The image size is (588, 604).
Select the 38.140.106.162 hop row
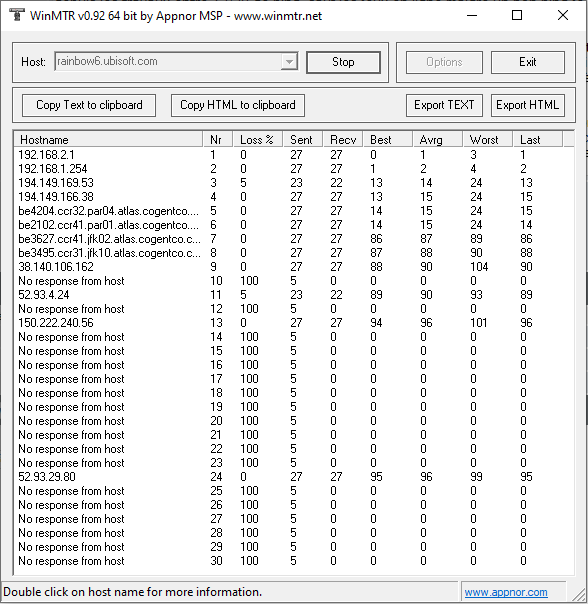pyautogui.click(x=294, y=267)
